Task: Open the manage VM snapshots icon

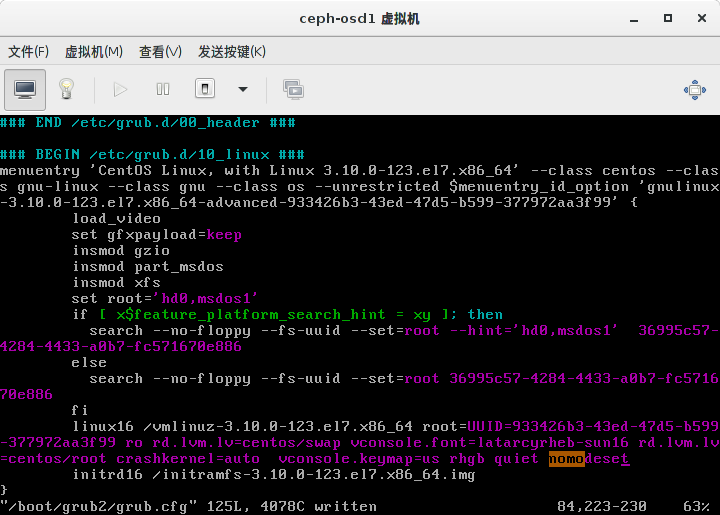Action: coord(293,90)
